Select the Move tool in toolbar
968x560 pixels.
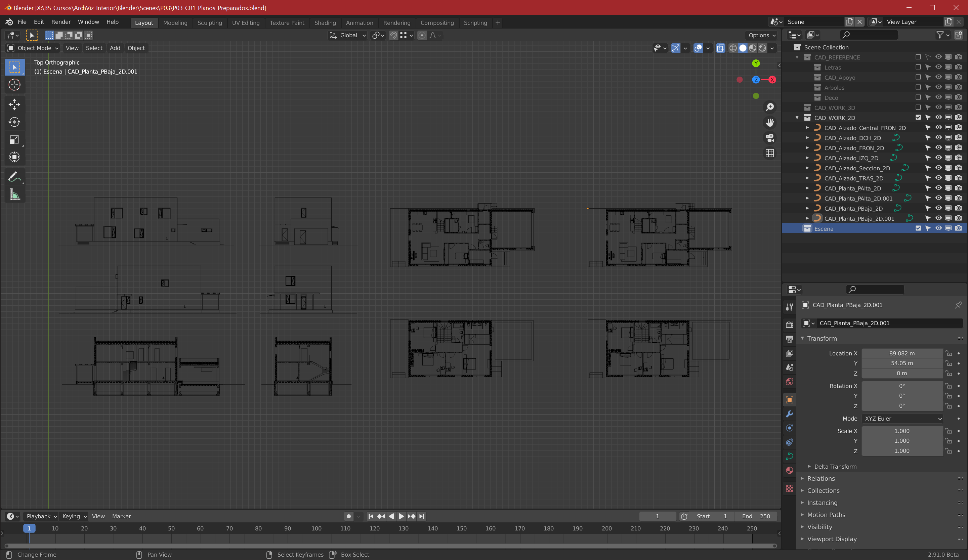click(x=14, y=104)
